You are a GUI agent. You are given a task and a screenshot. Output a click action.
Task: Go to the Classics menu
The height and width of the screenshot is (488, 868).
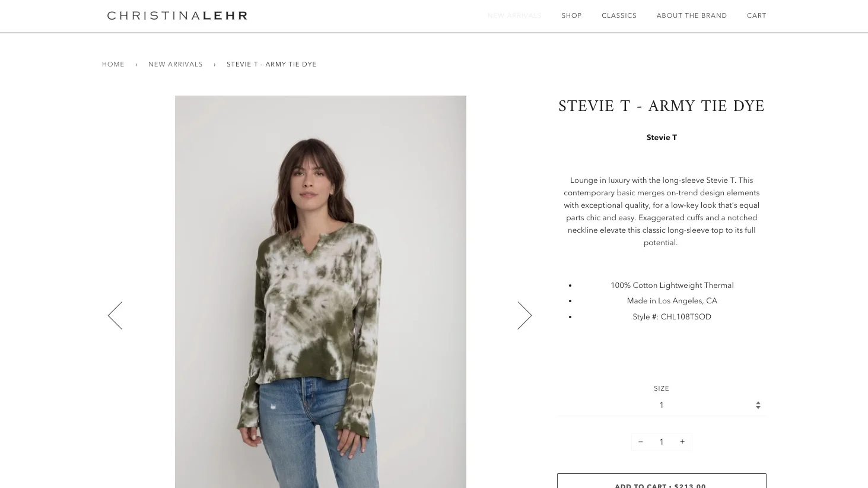click(619, 15)
